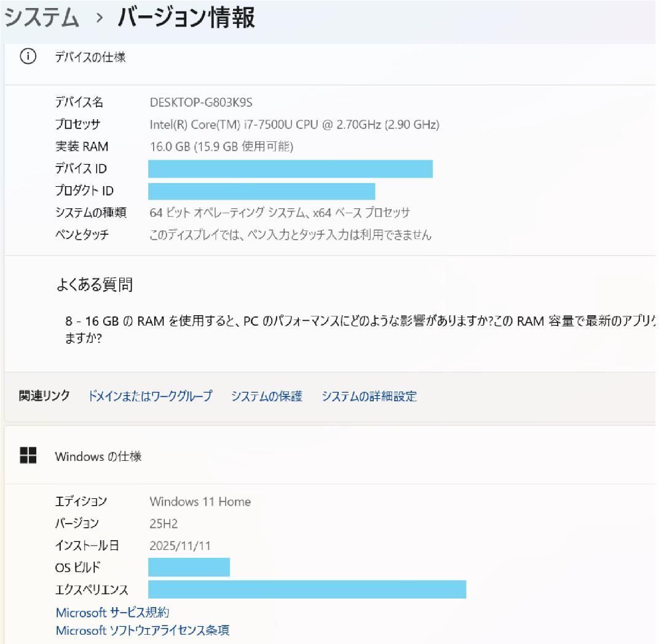Viewport: 664px width, 644px height.
Task: Open システムの保護 settings
Action: (267, 396)
